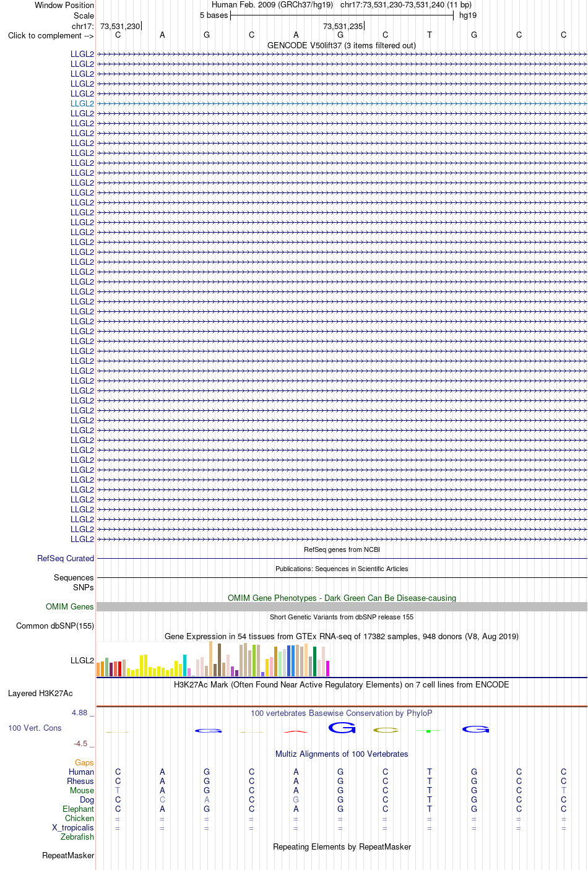Viewport: 588px width, 870px height.
Task: Select the X_tropicalis alignment row label
Action: click(x=73, y=827)
